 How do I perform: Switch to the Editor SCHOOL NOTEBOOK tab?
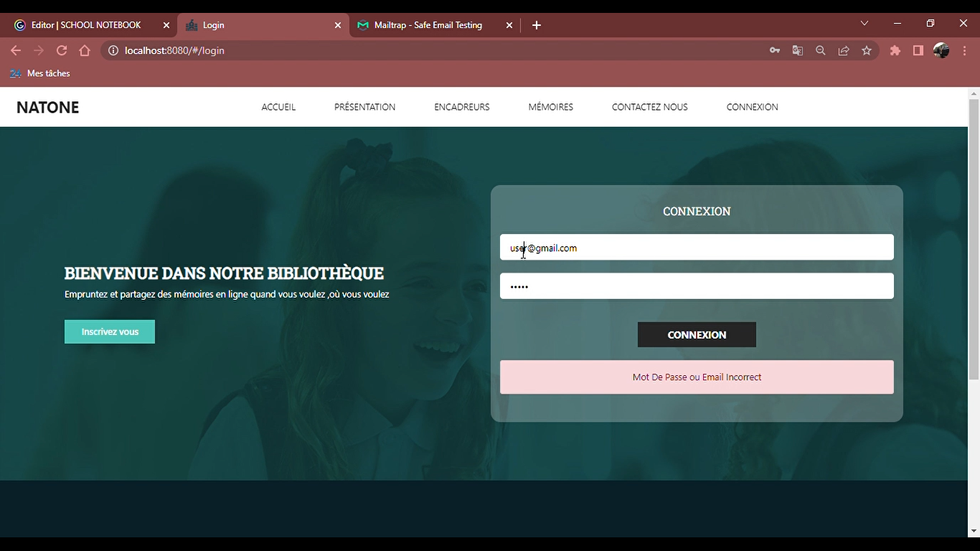click(86, 24)
